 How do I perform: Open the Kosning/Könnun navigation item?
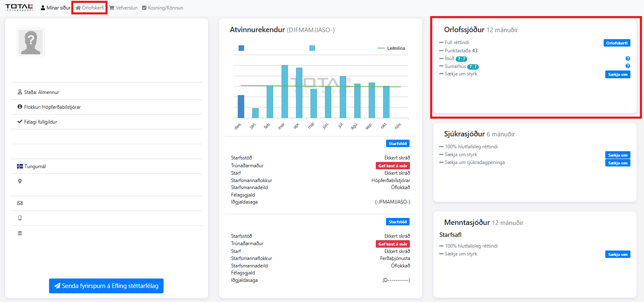pos(163,8)
